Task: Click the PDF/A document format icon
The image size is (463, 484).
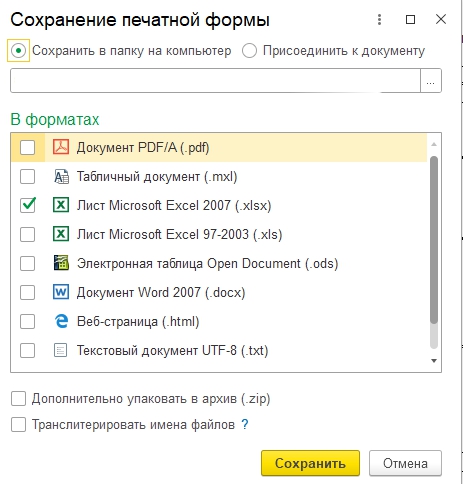Action: click(61, 147)
